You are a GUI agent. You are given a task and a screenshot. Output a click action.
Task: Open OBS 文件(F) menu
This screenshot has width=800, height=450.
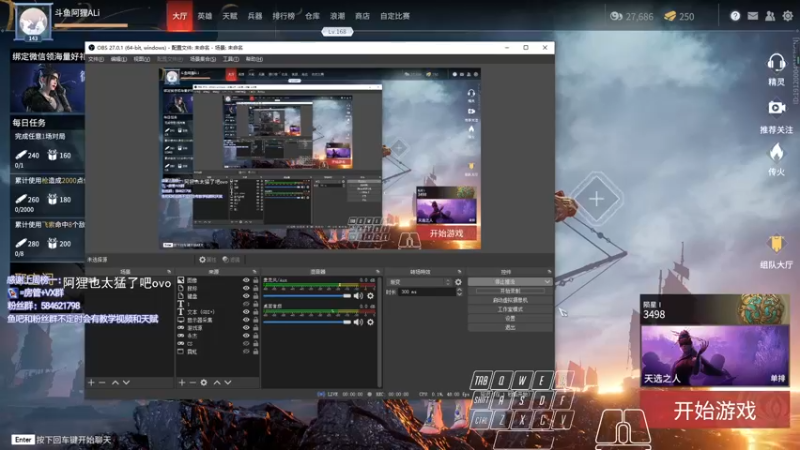coord(96,59)
